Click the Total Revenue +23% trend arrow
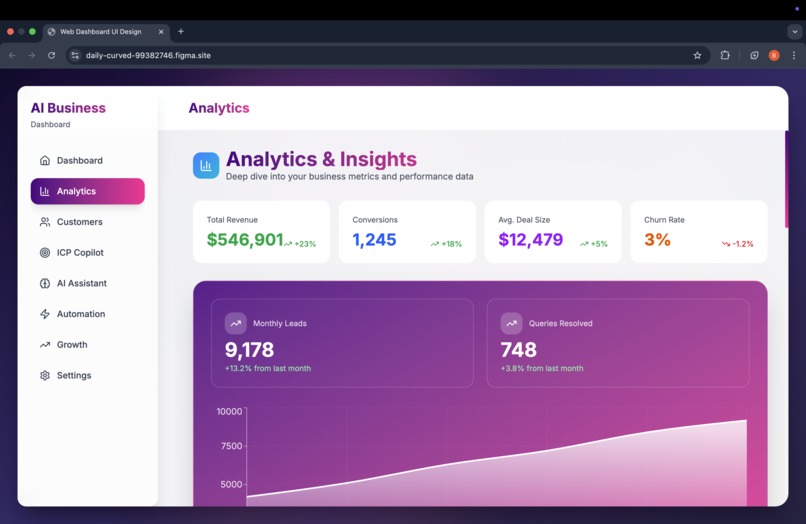Viewport: 806px width, 524px height. pos(288,244)
